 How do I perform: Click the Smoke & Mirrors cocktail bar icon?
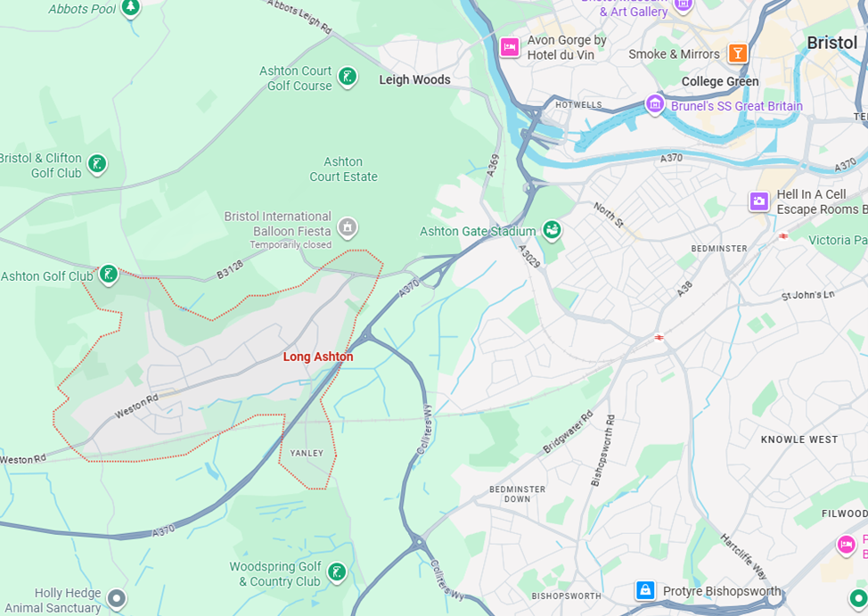click(737, 53)
